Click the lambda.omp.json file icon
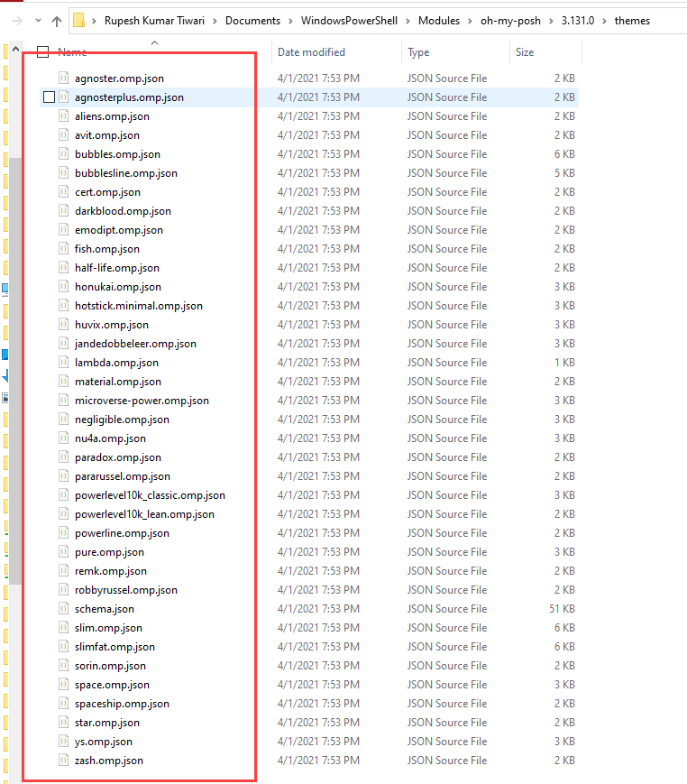The width and height of the screenshot is (687, 784). [63, 363]
